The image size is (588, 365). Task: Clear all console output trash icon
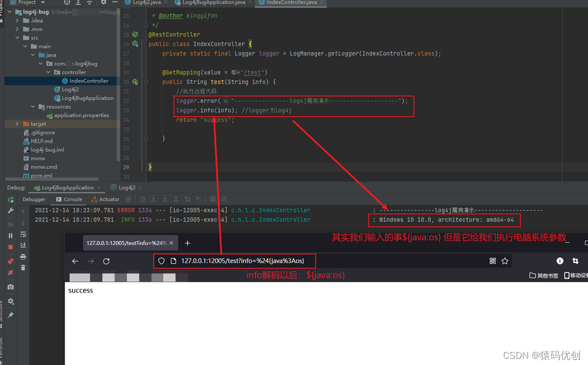(x=23, y=267)
